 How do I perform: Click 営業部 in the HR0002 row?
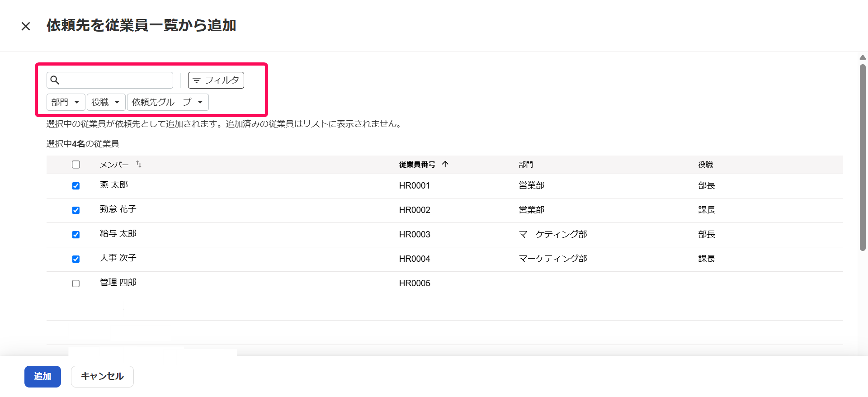point(532,210)
